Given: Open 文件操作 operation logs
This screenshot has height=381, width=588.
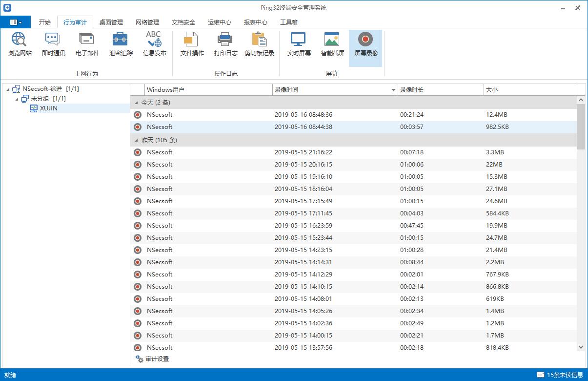Looking at the screenshot, I should [x=191, y=44].
